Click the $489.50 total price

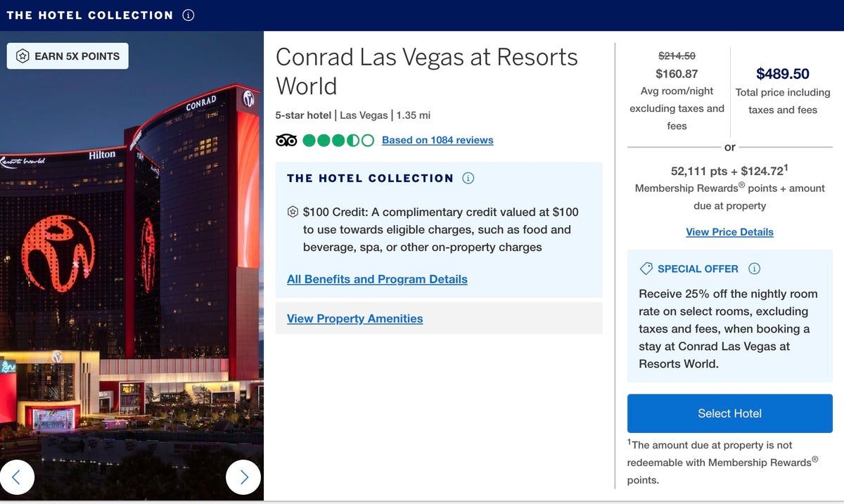point(782,74)
